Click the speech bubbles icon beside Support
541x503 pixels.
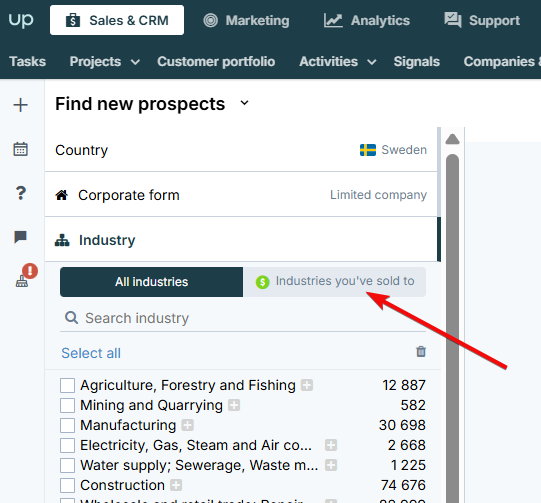tap(453, 20)
